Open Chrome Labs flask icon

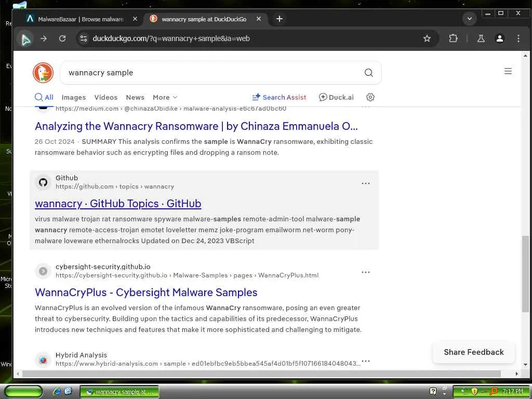coord(481,38)
